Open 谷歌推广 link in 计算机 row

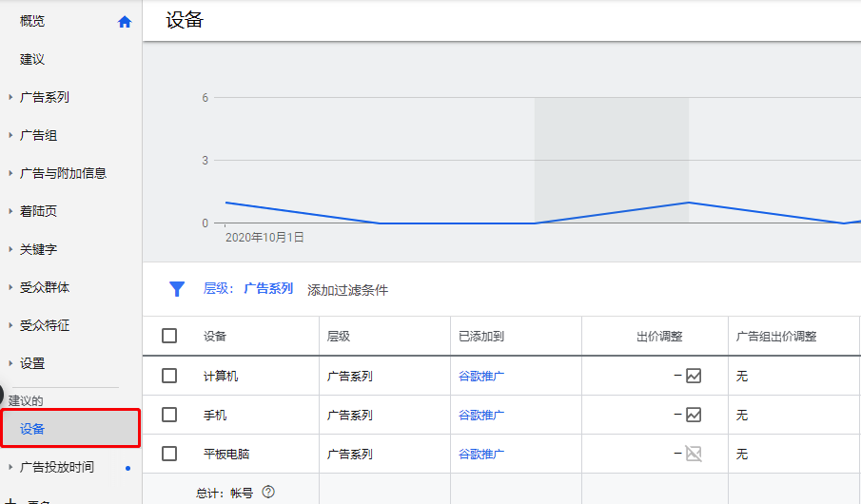coord(481,376)
